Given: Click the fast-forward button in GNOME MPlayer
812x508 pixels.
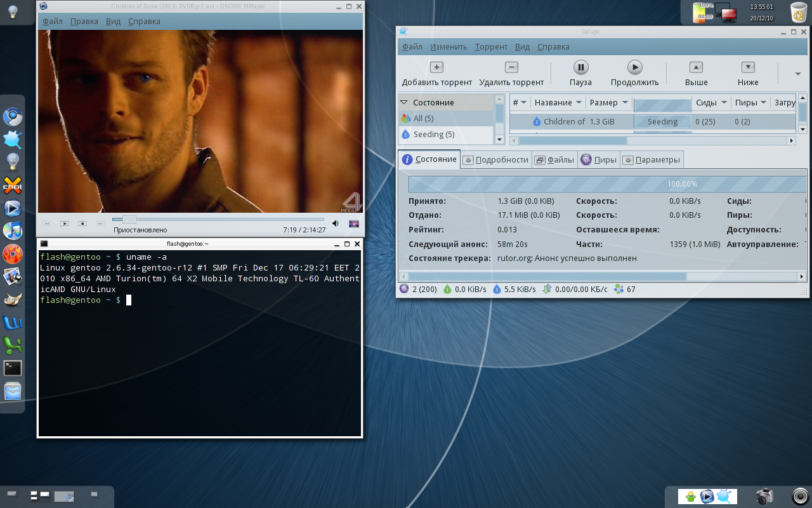Looking at the screenshot, I should tap(100, 224).
